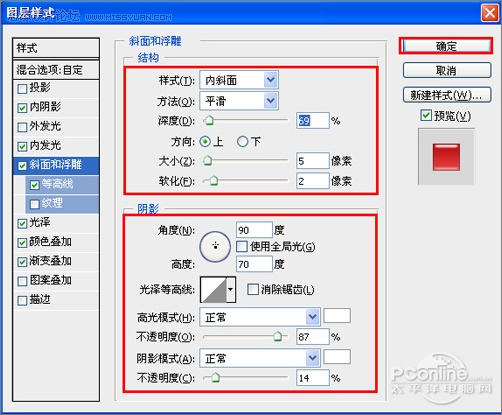Click the red style preview thumbnail
The height and width of the screenshot is (415, 502).
tap(446, 157)
